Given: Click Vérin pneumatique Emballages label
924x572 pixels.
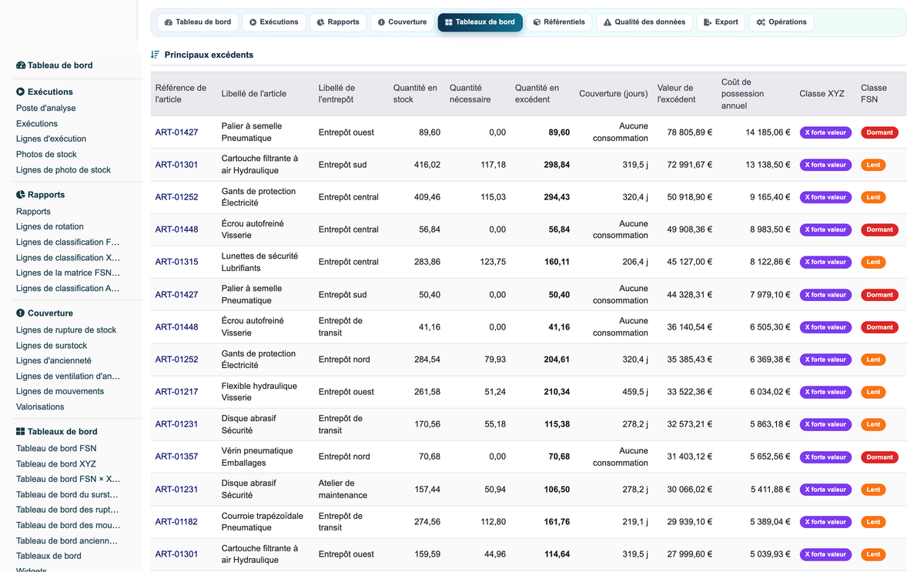Looking at the screenshot, I should pyautogui.click(x=257, y=457).
